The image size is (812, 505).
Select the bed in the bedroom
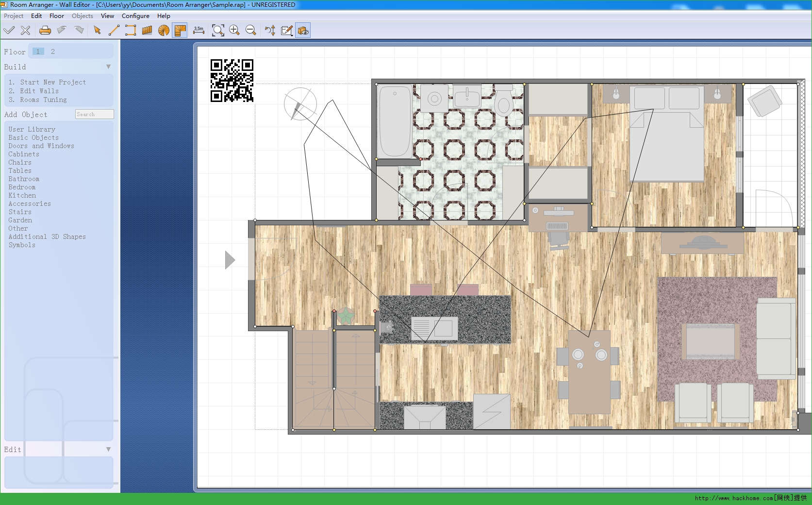click(x=667, y=134)
